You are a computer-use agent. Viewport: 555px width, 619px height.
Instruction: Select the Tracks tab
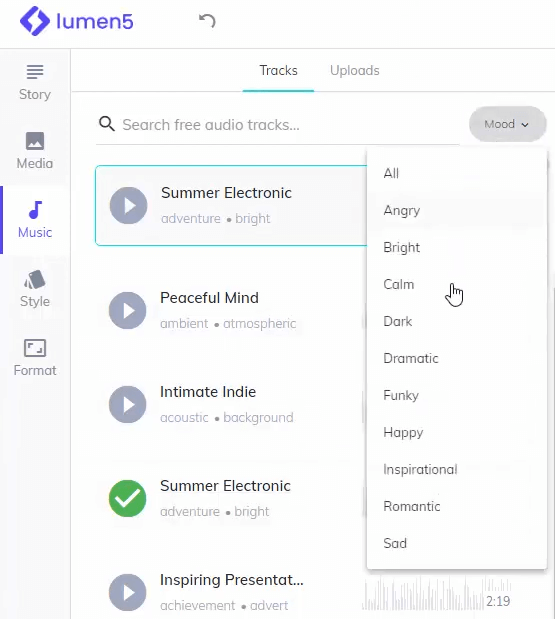[x=278, y=70]
